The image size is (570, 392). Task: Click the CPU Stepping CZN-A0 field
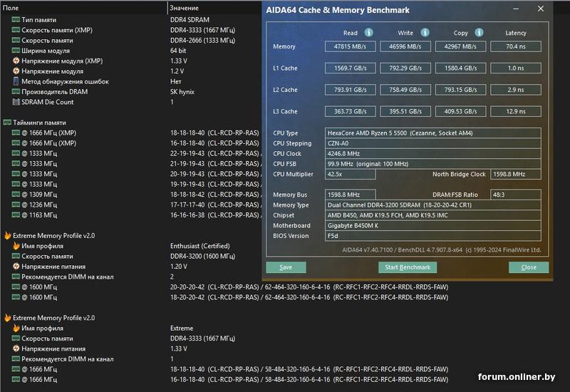click(432, 143)
